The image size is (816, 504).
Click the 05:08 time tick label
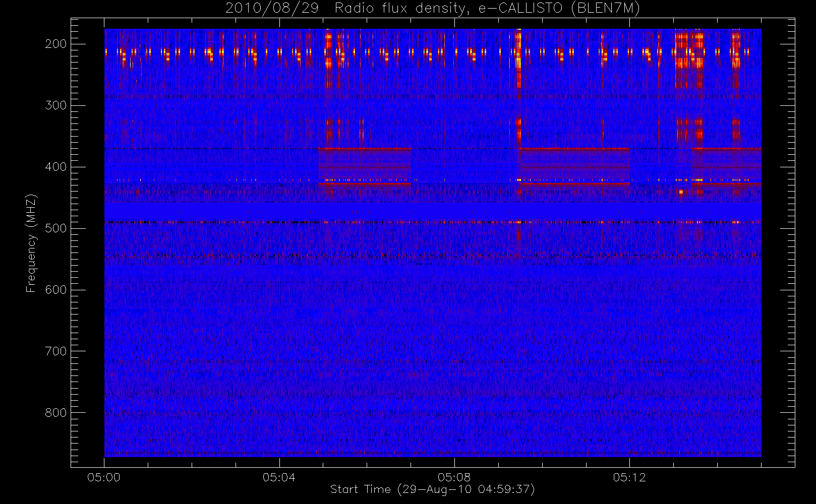click(x=454, y=477)
